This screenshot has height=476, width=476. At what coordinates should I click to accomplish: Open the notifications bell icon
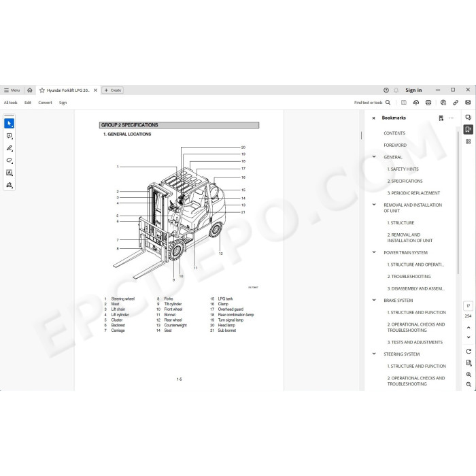tap(396, 90)
